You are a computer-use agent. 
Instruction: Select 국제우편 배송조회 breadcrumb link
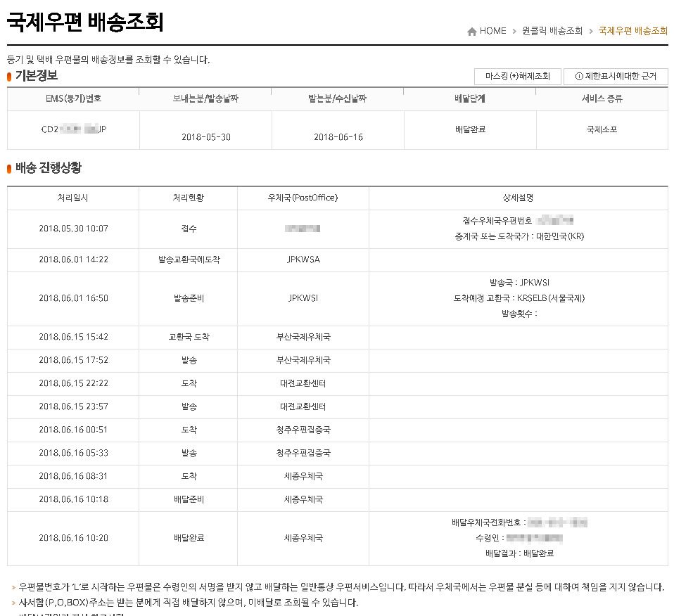point(632,31)
